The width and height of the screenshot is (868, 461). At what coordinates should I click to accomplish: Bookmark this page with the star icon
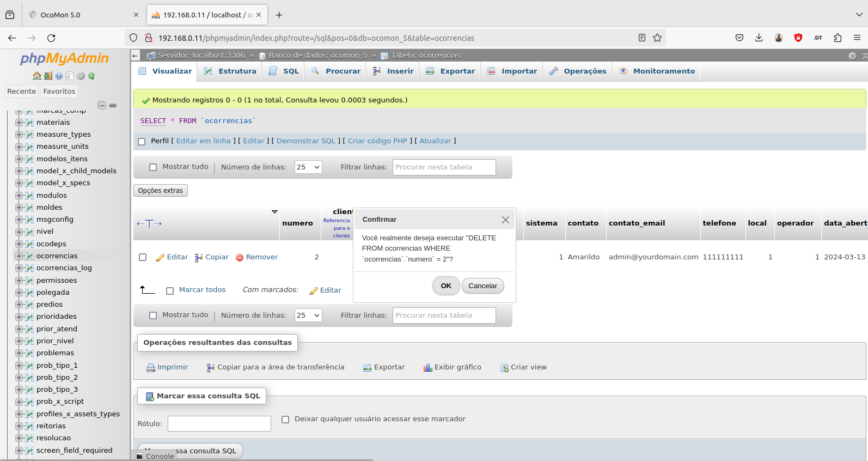(657, 38)
